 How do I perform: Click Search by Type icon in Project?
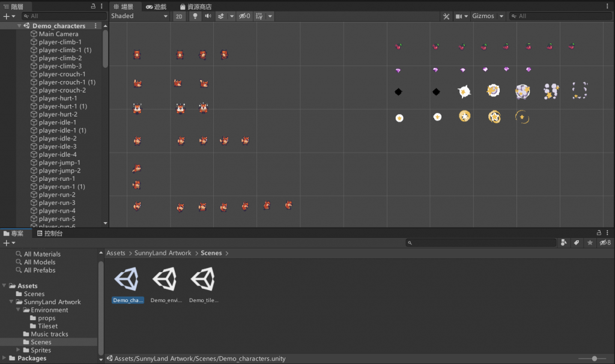[563, 243]
